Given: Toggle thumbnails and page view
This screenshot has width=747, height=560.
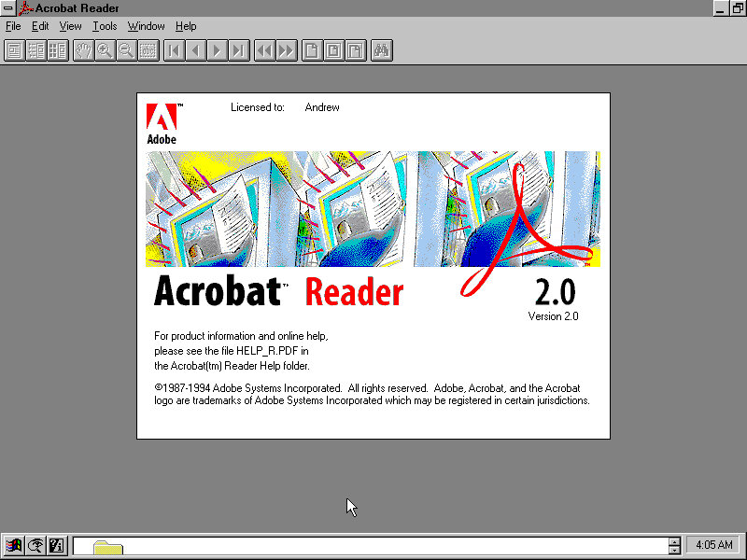Looking at the screenshot, I should [58, 50].
